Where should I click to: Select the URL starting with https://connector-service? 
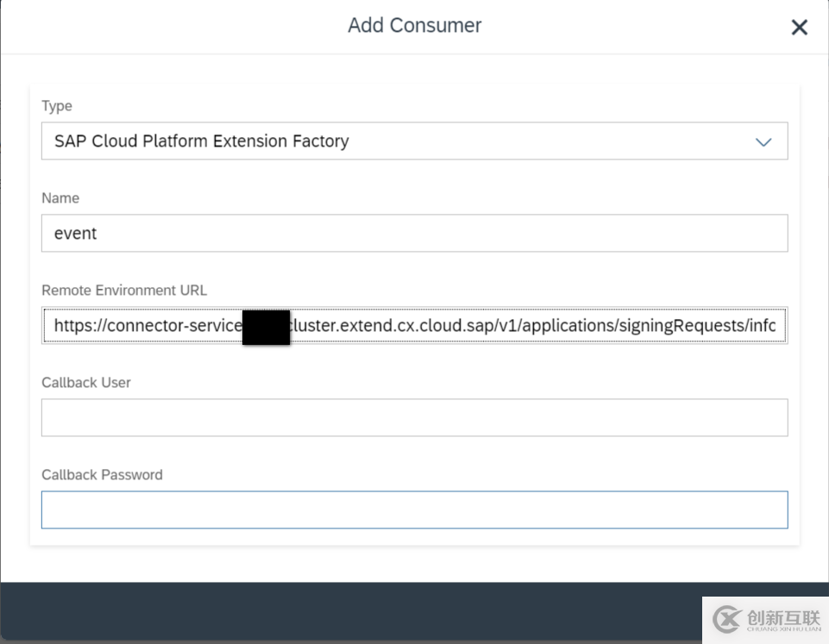(414, 326)
